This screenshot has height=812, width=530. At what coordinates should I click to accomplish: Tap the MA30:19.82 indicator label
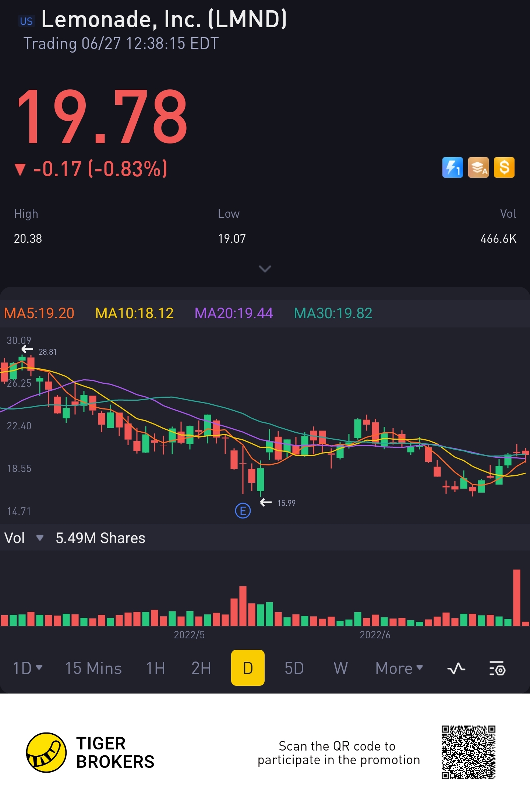pos(333,313)
